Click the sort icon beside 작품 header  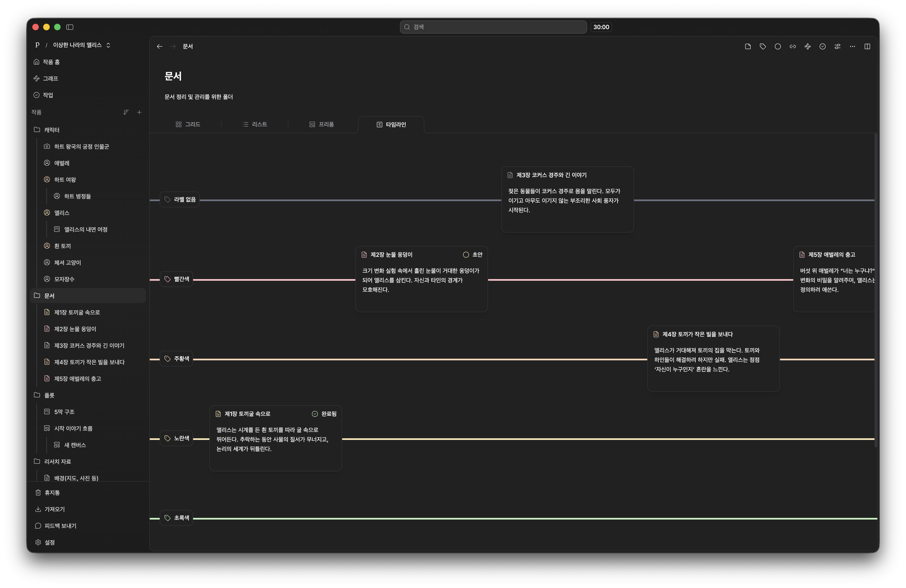click(126, 112)
